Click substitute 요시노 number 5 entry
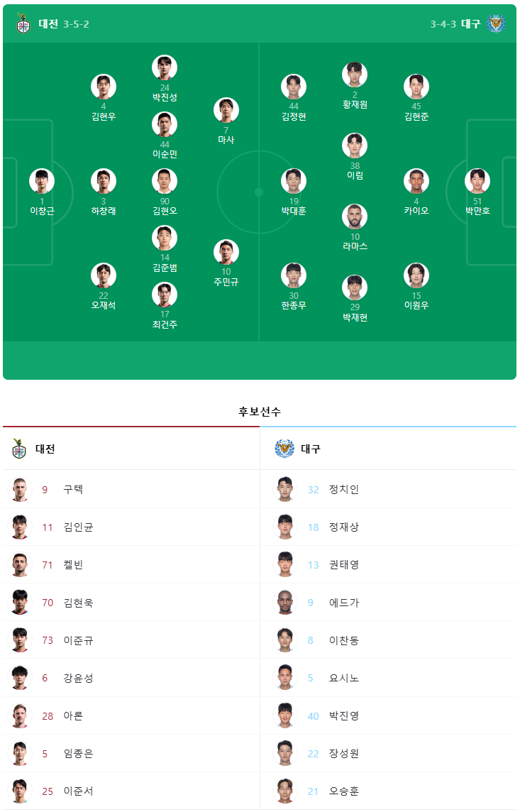The image size is (520, 812). (x=388, y=678)
